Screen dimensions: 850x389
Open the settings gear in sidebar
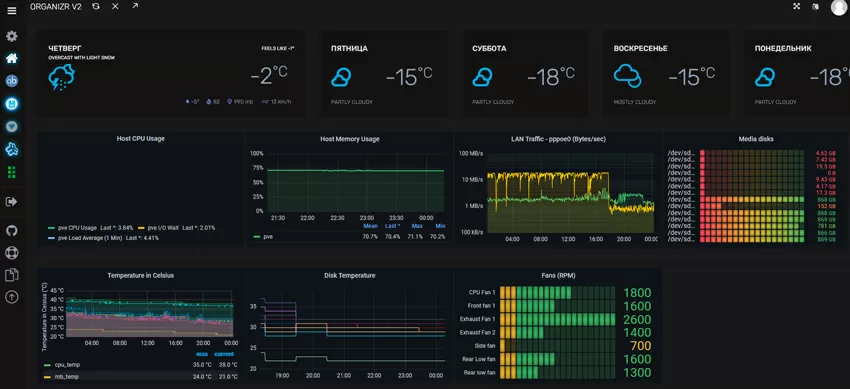tap(11, 36)
